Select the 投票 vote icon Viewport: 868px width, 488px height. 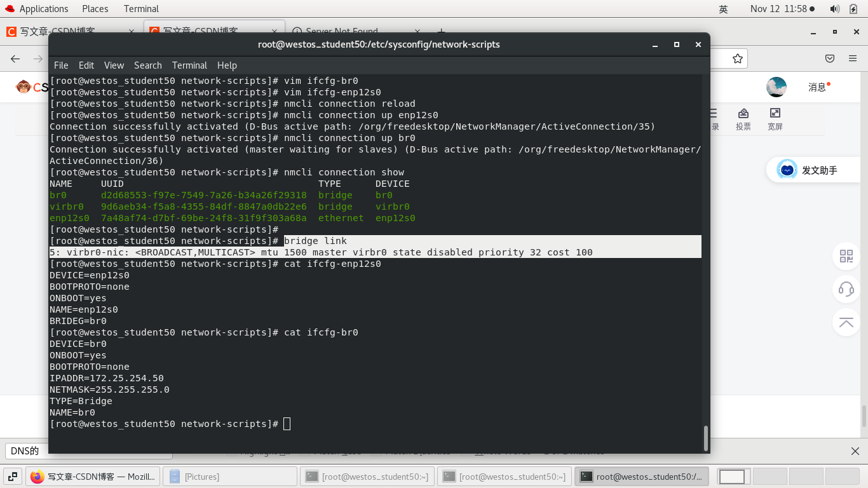pyautogui.click(x=743, y=113)
